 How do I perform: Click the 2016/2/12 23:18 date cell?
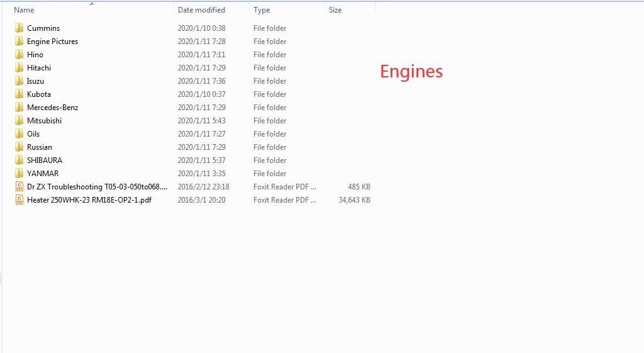point(203,187)
